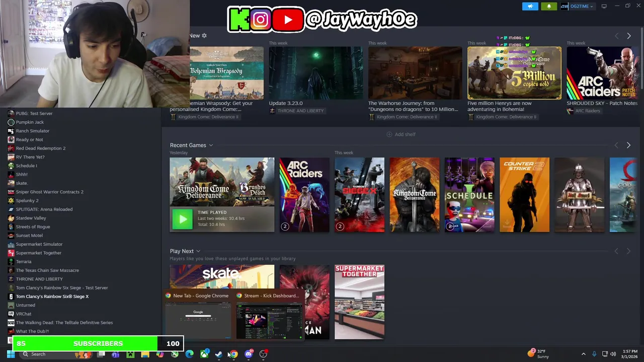Open Rainbow Six Siege X cover art
The height and width of the screenshot is (362, 644).
(359, 195)
